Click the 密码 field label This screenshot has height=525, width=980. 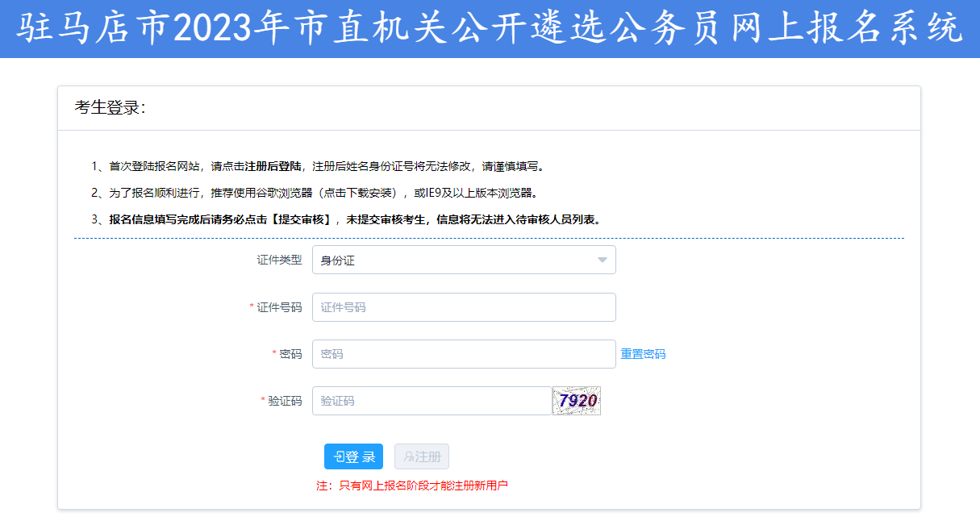click(x=290, y=354)
